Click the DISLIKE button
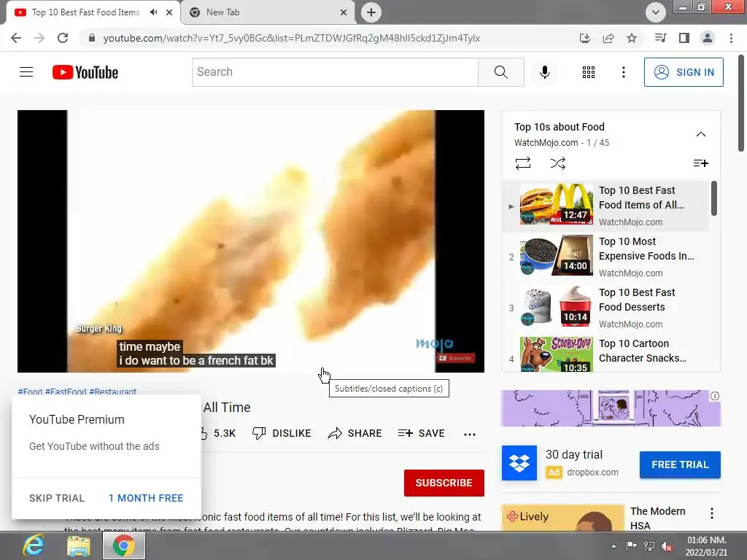Screen dimensions: 747x560 (282, 433)
